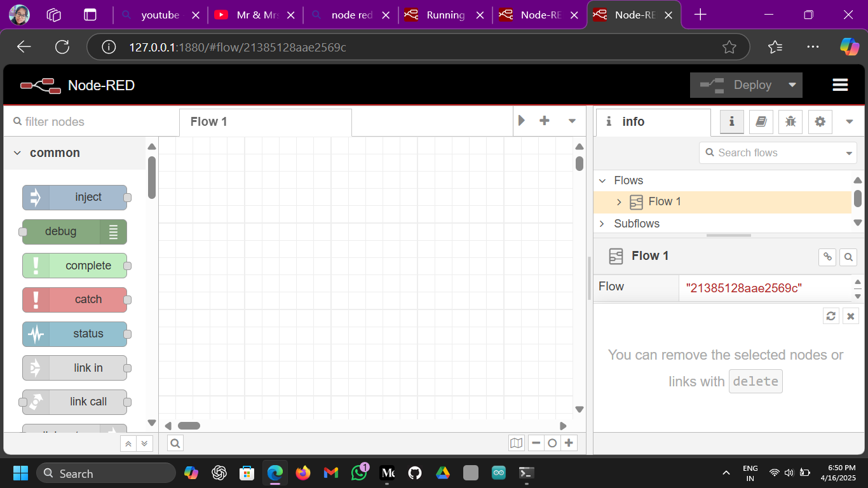The image size is (868, 488).
Task: Select the link in node
Action: coord(75,368)
